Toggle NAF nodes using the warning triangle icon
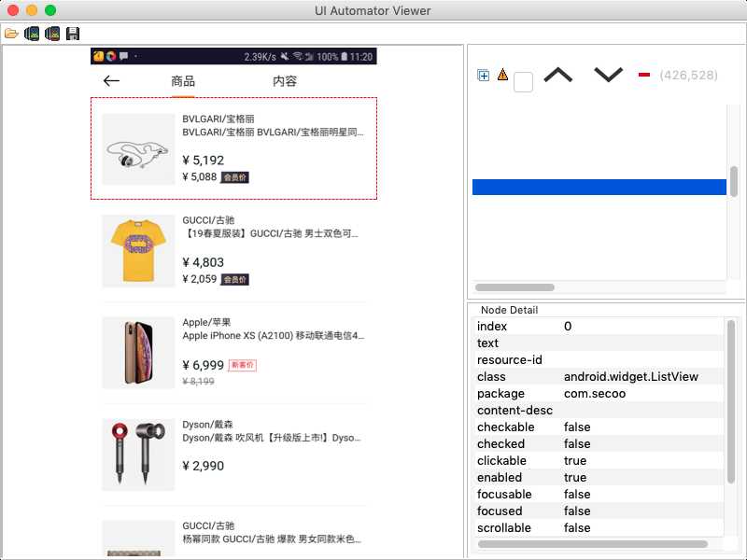 coord(502,75)
